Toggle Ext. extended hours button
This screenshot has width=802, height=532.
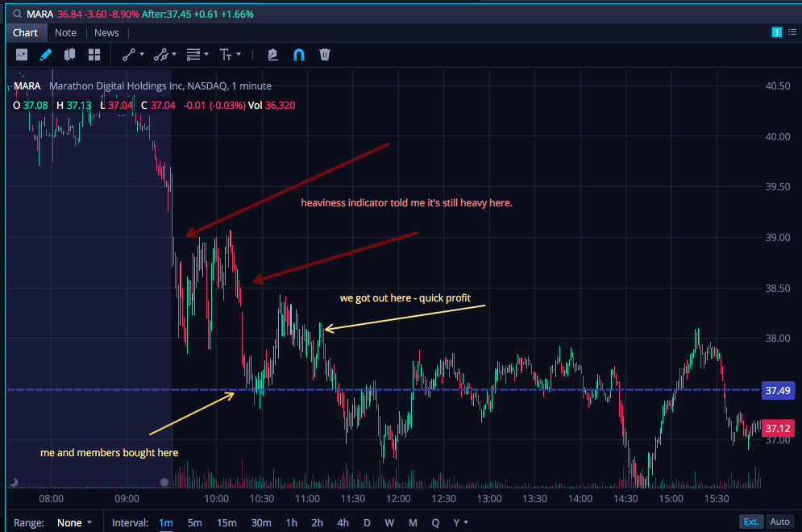(751, 522)
